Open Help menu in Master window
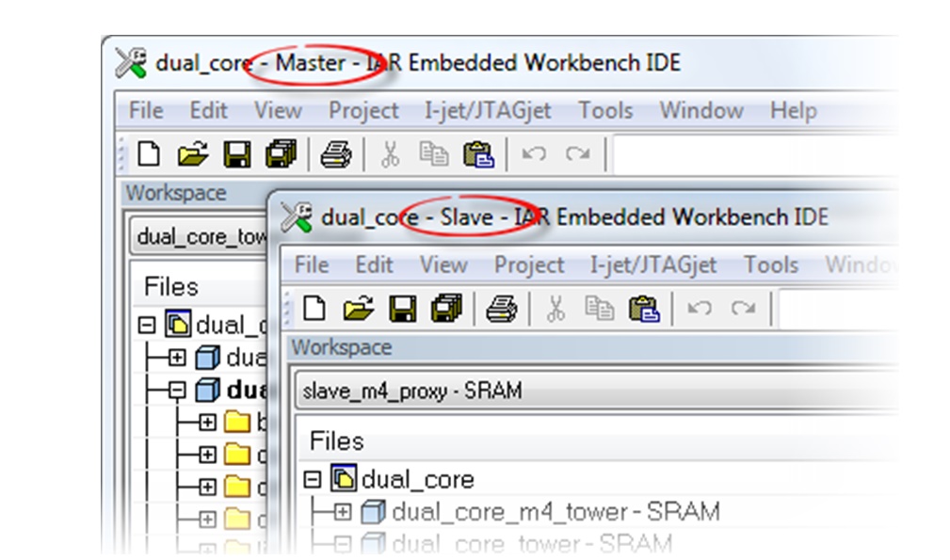 click(x=793, y=111)
